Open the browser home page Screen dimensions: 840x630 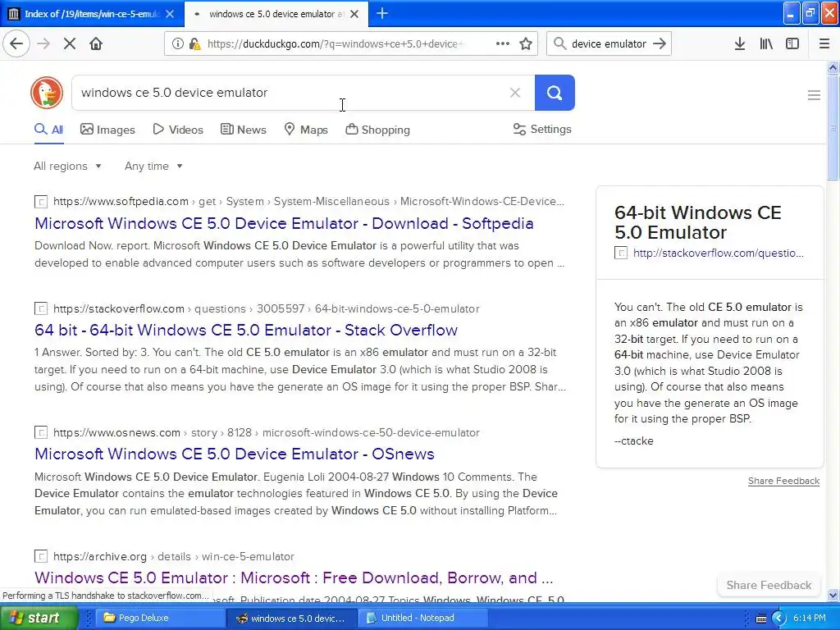point(96,43)
